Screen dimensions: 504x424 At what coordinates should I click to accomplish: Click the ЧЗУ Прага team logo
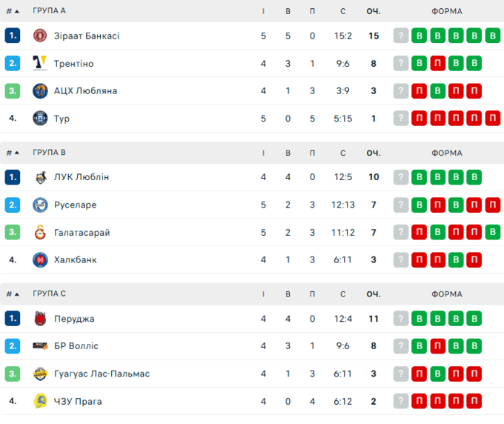pyautogui.click(x=40, y=401)
